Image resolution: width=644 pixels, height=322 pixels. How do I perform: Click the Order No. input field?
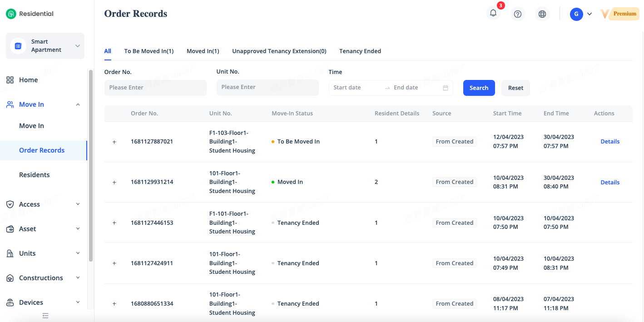[x=155, y=88]
